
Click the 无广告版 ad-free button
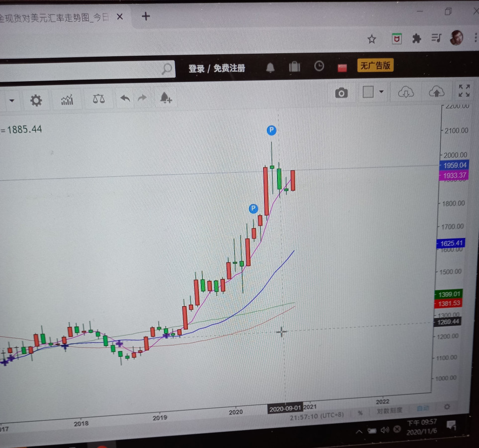(x=375, y=65)
